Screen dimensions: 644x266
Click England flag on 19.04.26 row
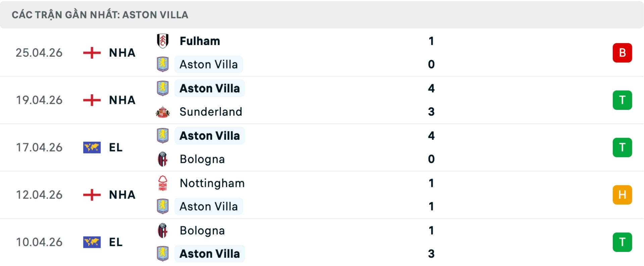click(x=92, y=100)
